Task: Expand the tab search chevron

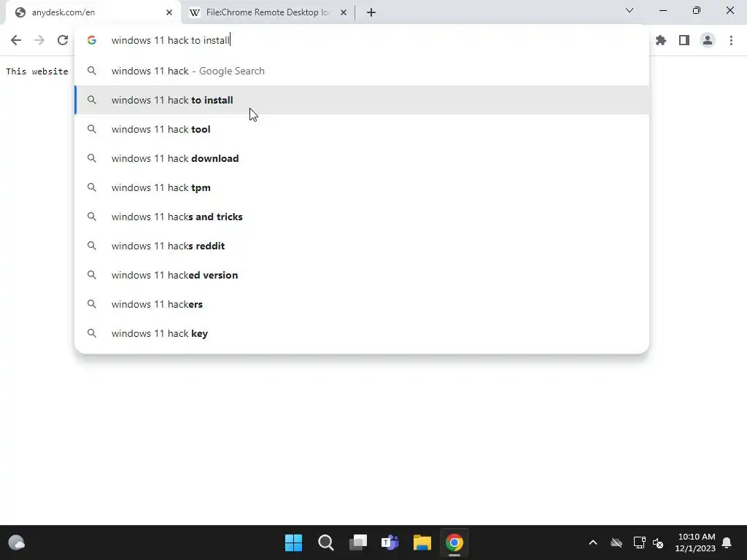Action: 630,10
